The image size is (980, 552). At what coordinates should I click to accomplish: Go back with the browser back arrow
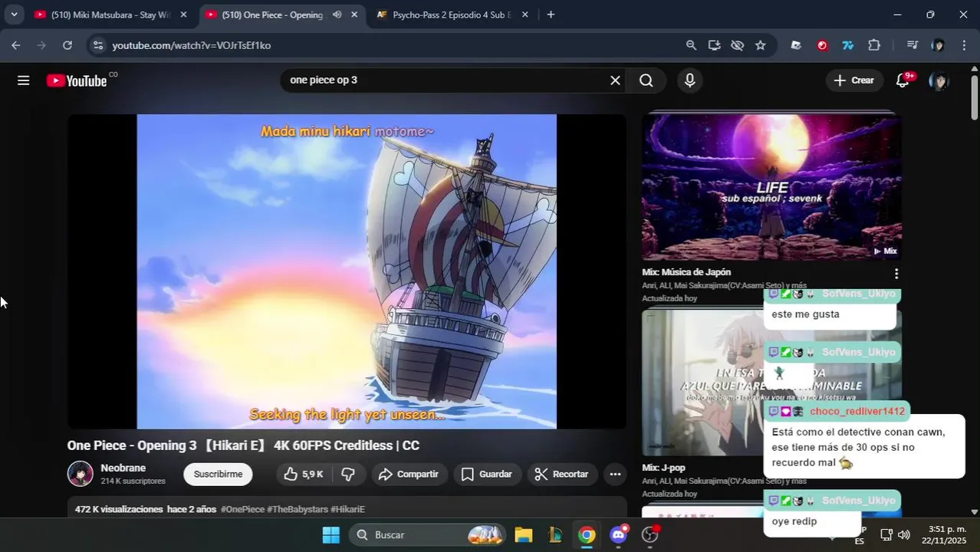point(16,45)
